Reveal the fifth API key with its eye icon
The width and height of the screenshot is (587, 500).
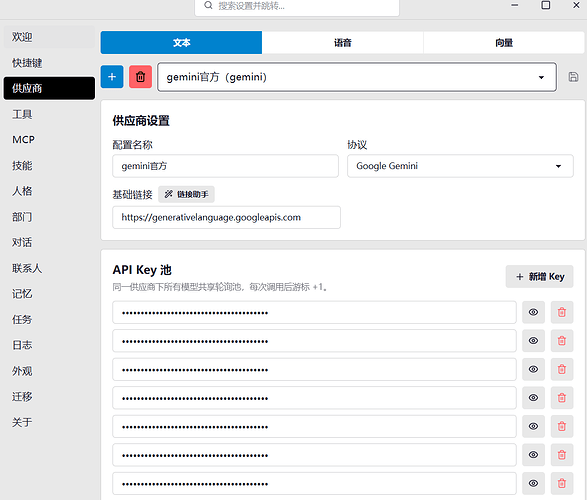[x=533, y=426]
